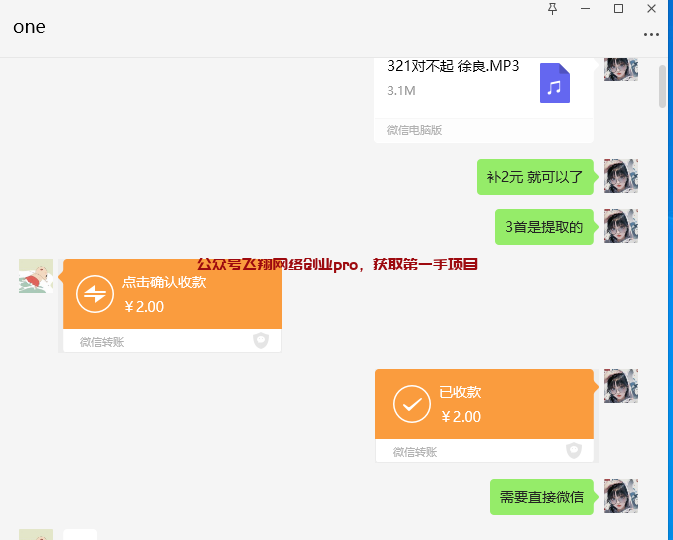This screenshot has height=540, width=673.
Task: Click the vertical chat scrollbar thumb
Action: pyautogui.click(x=662, y=85)
